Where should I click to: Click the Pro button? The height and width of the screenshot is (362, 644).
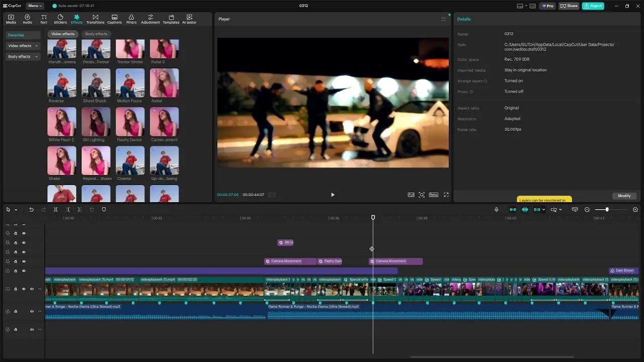tap(547, 6)
